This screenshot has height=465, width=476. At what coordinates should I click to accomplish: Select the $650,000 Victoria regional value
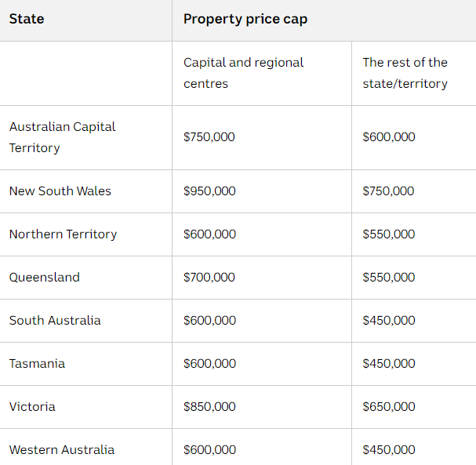[389, 407]
